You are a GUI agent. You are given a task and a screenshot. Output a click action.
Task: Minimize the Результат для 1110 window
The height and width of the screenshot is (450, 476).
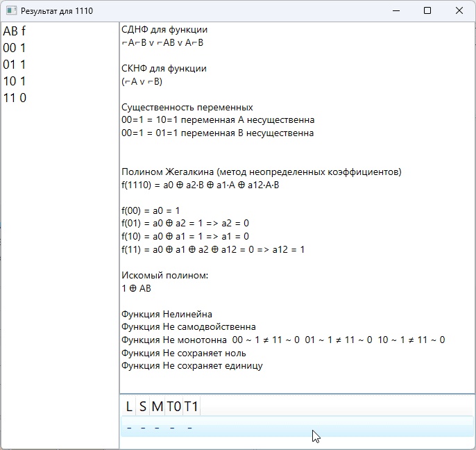pyautogui.click(x=396, y=11)
